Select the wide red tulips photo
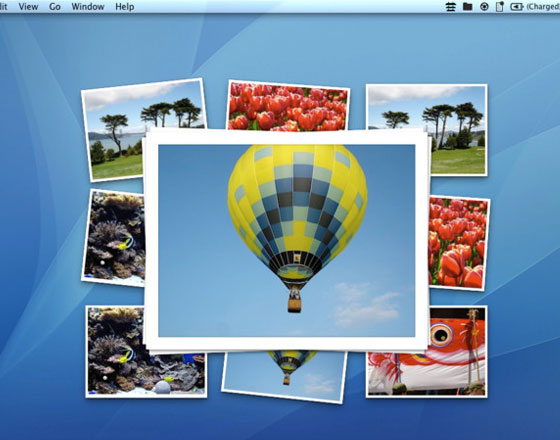Viewport: 560px width, 440px height. tap(288, 105)
